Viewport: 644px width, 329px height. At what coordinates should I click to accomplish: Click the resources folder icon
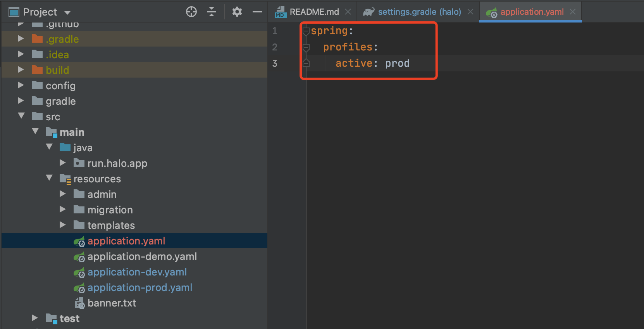(x=65, y=178)
